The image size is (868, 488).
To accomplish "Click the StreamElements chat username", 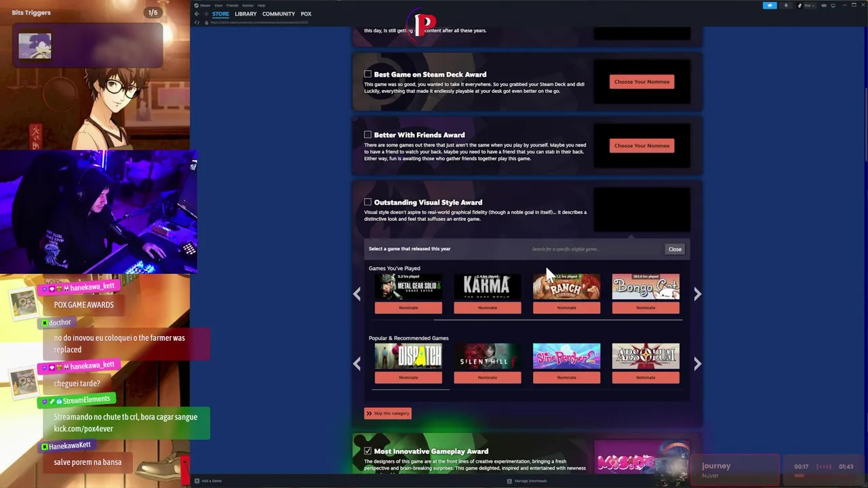I will tap(86, 401).
